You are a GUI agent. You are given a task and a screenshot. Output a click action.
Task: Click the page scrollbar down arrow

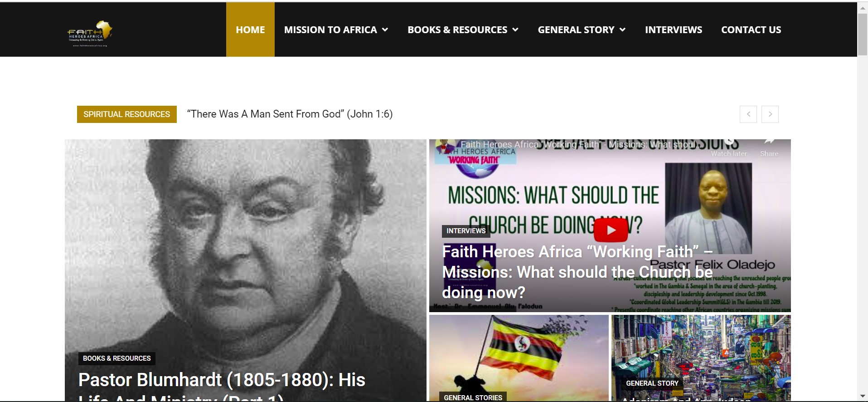coord(863,397)
